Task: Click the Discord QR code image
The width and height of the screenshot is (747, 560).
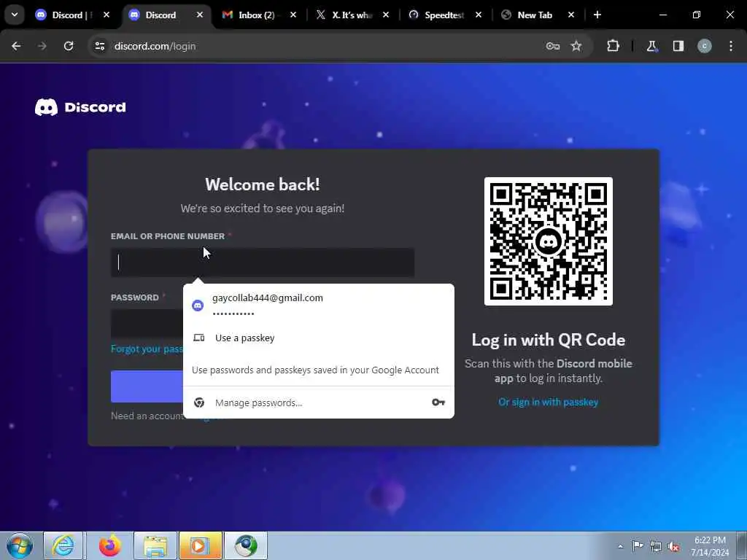Action: click(549, 241)
